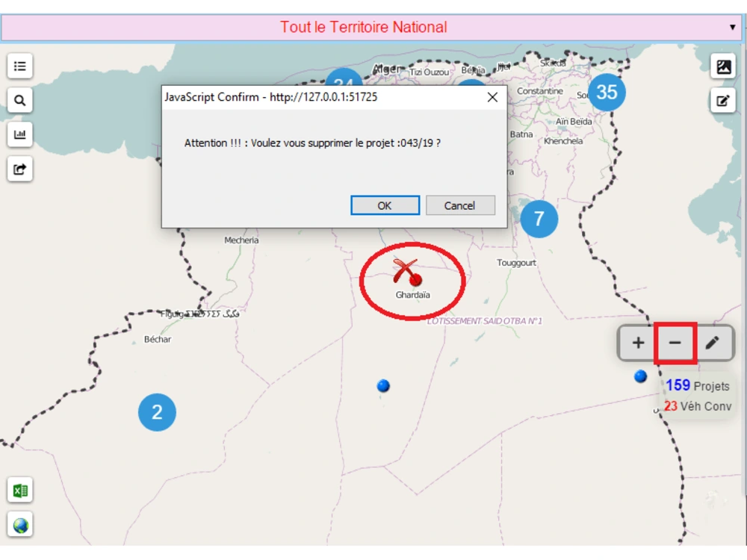This screenshot has height=560, width=747.
Task: Click the plus add project button
Action: tap(638, 343)
